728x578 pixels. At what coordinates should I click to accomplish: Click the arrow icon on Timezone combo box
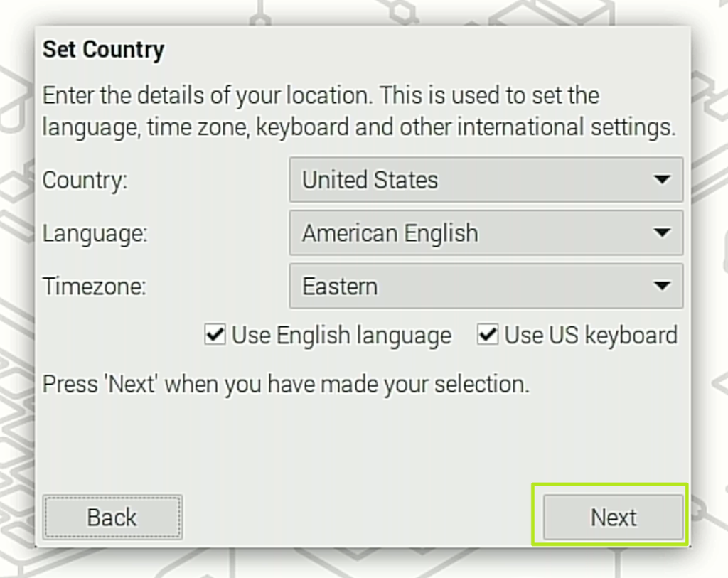(662, 287)
